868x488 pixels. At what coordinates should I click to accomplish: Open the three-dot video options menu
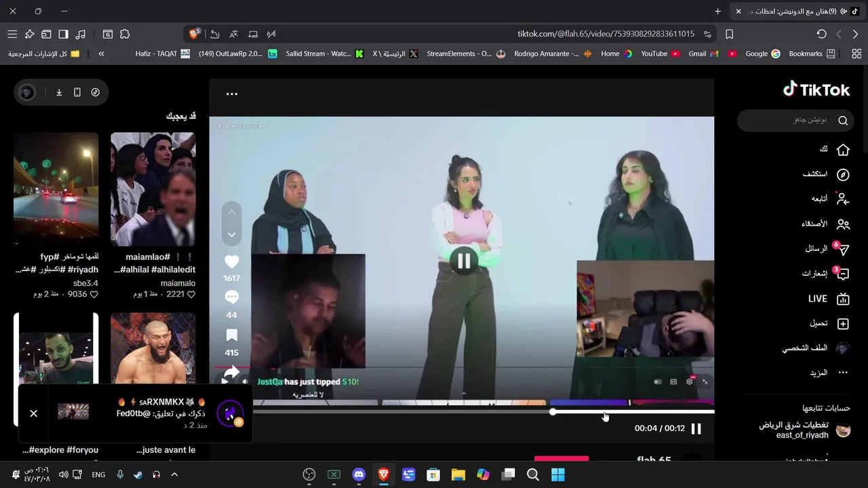click(x=232, y=94)
